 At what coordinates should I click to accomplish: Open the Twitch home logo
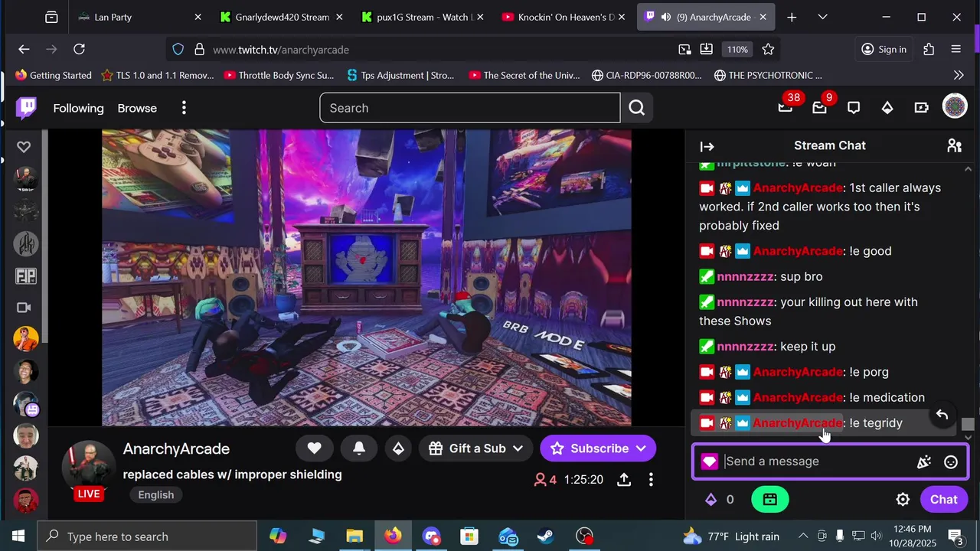[x=27, y=108]
